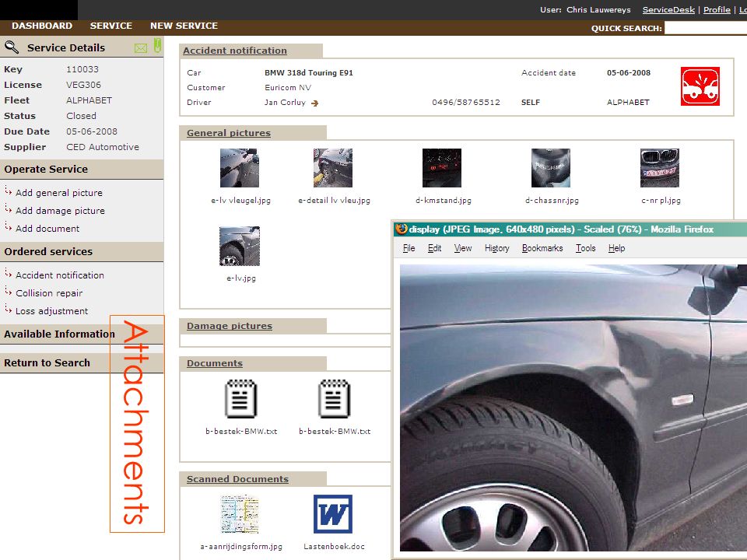Click the display window title bar
This screenshot has width=747, height=560.
click(x=570, y=229)
